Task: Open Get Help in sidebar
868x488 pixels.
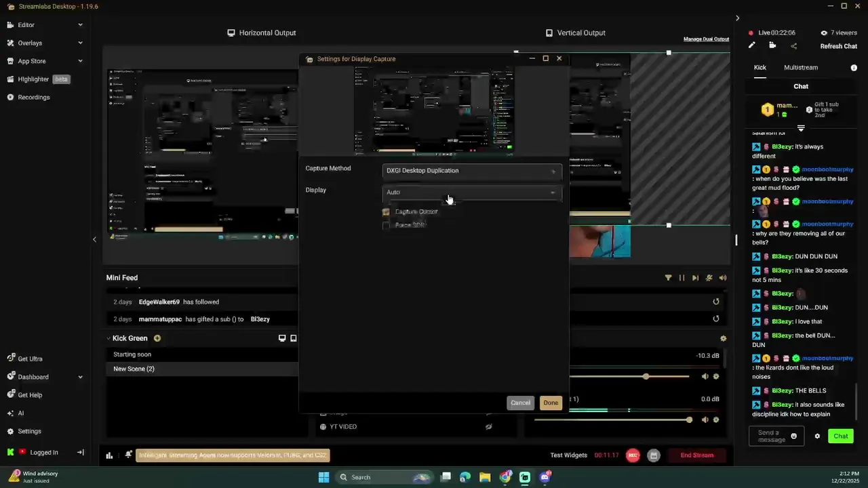Action: click(x=24, y=395)
